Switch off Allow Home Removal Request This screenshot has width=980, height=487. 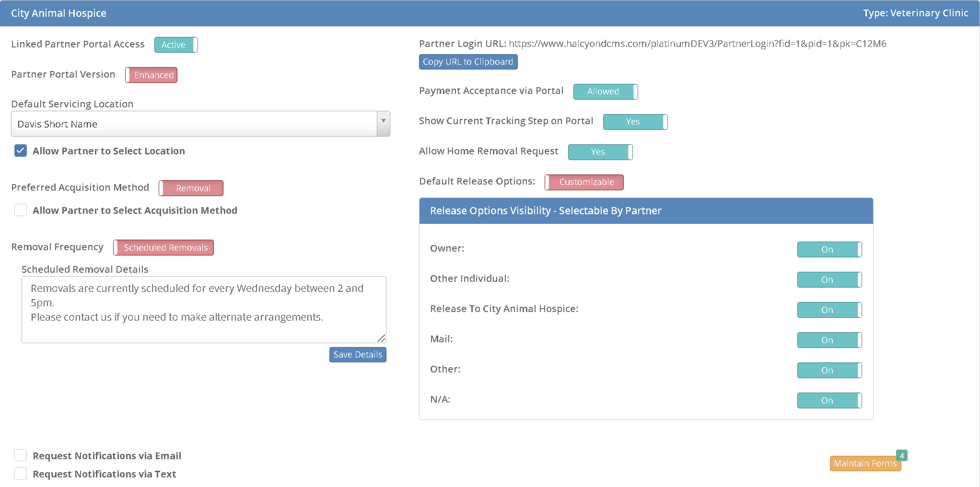(x=600, y=152)
